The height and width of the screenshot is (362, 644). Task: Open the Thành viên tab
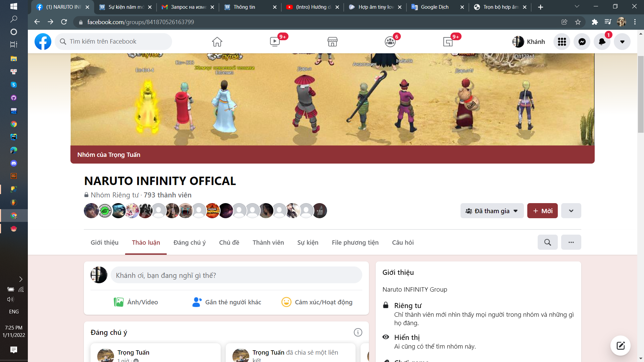point(268,242)
